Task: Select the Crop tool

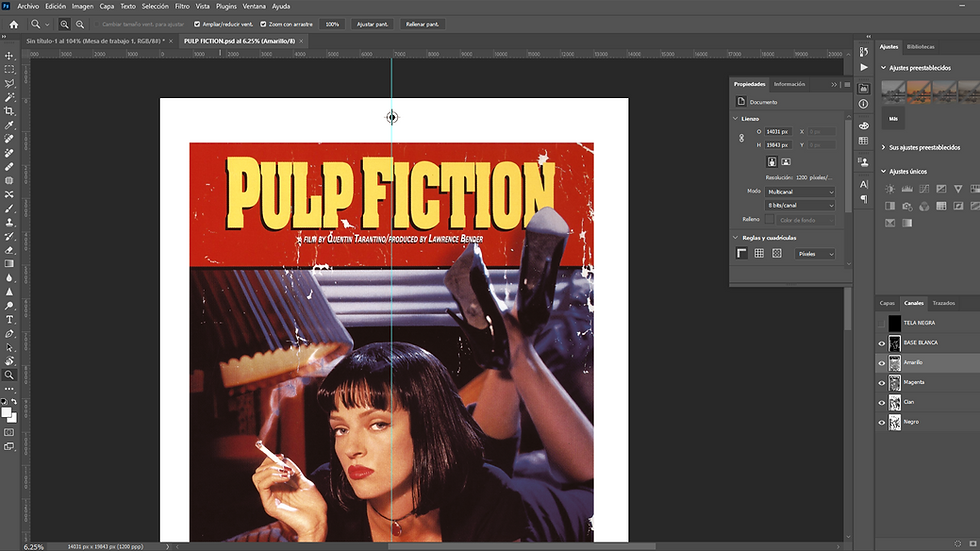Action: tap(9, 111)
